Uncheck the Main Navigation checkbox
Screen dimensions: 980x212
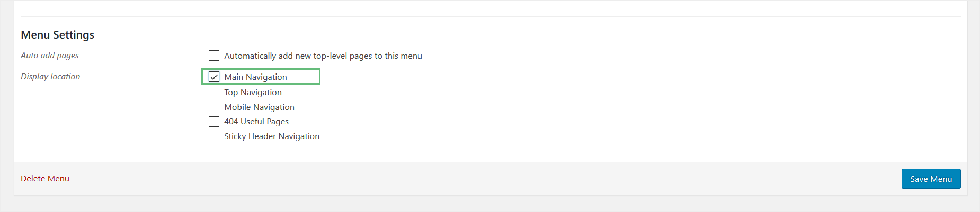tap(214, 77)
